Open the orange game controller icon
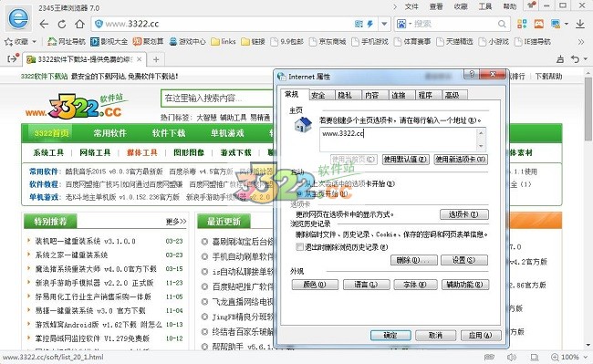This screenshot has height=364, width=593. pos(539,24)
